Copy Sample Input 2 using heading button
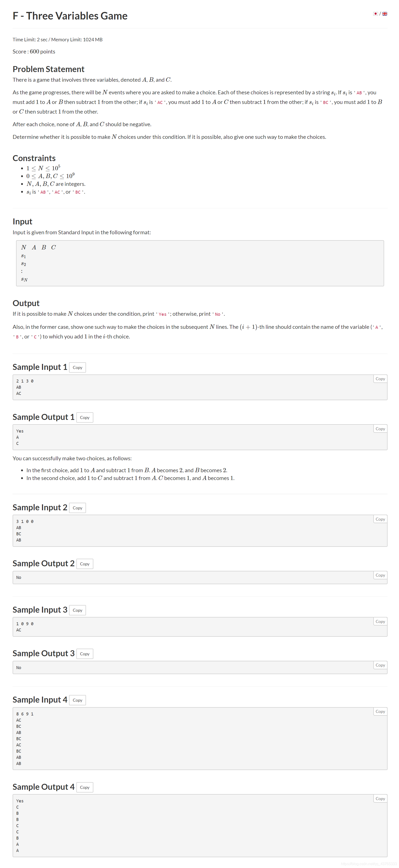 point(78,508)
